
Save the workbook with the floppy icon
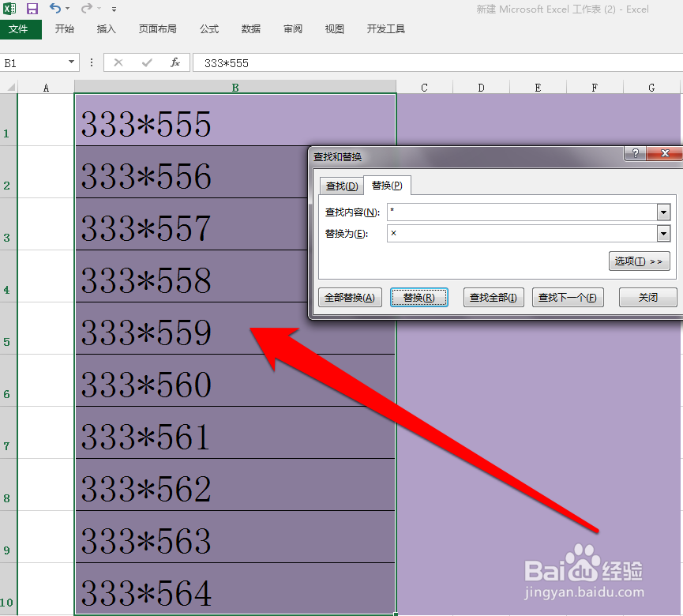pos(32,8)
